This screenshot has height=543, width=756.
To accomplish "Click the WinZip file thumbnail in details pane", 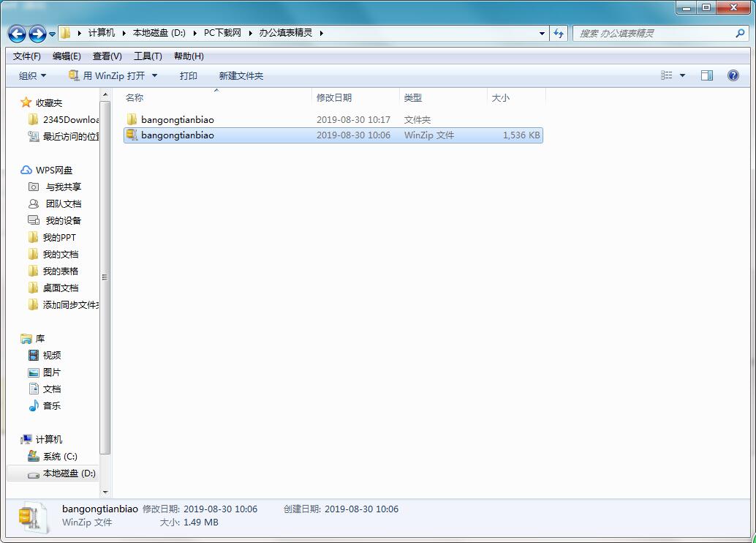I will [33, 517].
